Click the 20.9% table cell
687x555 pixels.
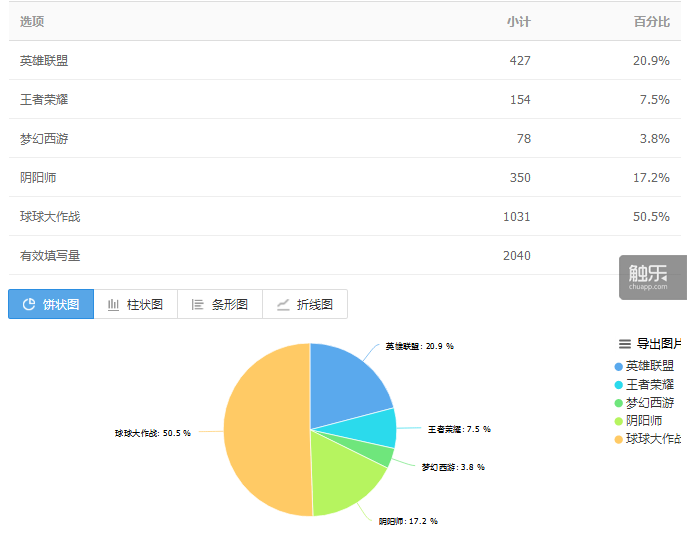coord(651,60)
